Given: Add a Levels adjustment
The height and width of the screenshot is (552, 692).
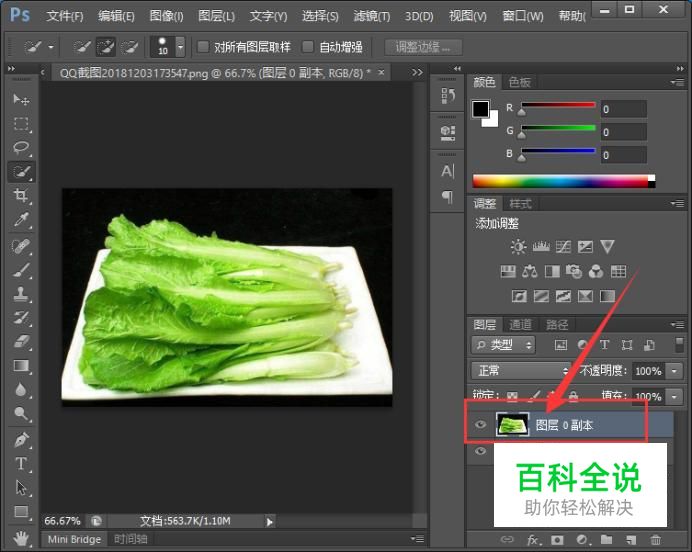Looking at the screenshot, I should [x=541, y=247].
